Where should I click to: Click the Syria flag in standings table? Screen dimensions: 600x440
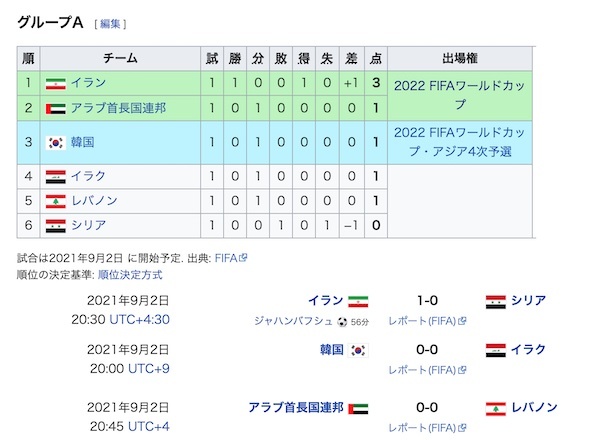tap(56, 225)
